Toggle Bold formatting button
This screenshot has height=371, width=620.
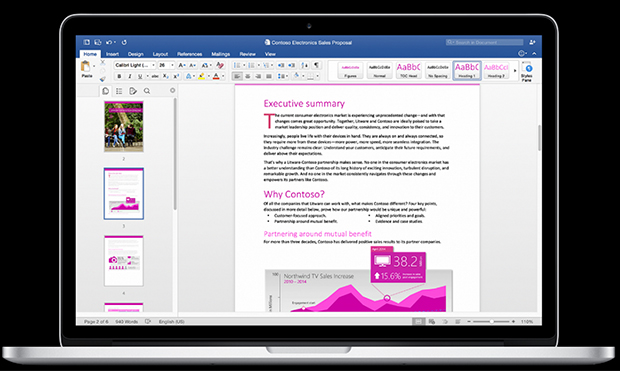pos(119,76)
